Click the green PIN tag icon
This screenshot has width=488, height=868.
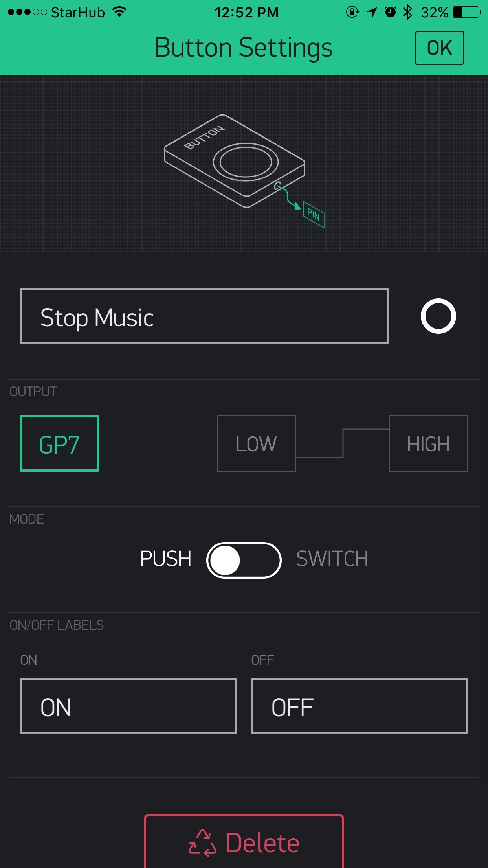314,215
